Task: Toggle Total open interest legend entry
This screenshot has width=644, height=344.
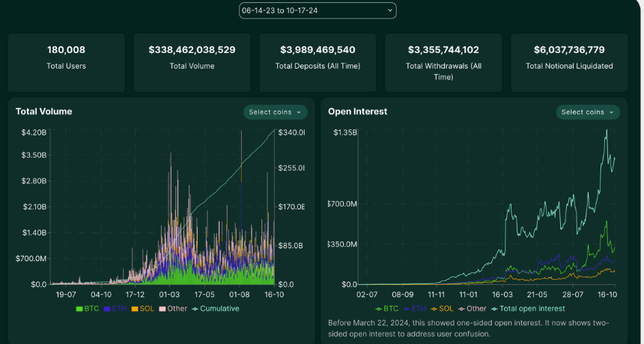Action: pos(528,308)
